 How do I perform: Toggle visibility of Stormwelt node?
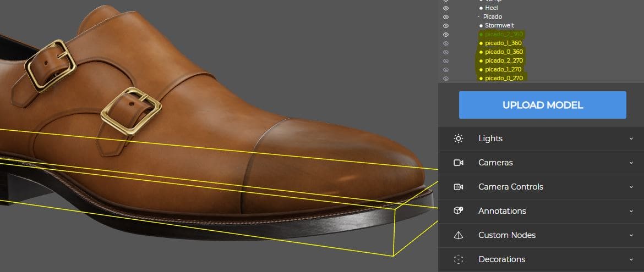pos(446,26)
